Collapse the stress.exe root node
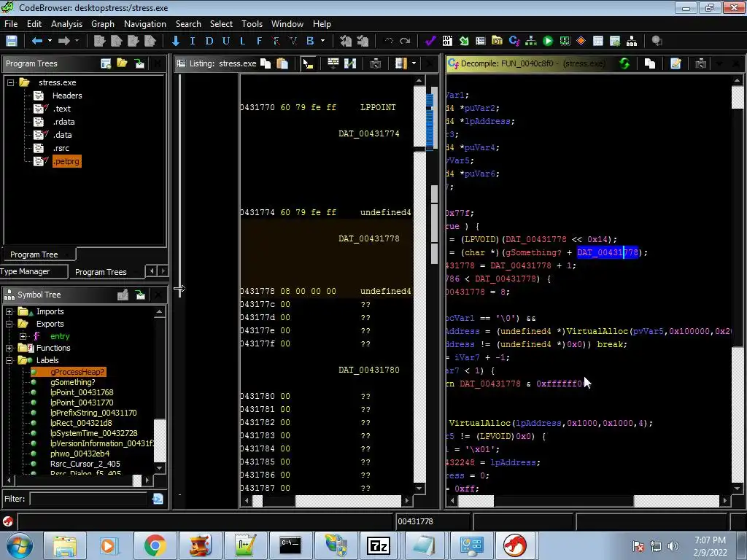This screenshot has width=747, height=560. point(10,82)
